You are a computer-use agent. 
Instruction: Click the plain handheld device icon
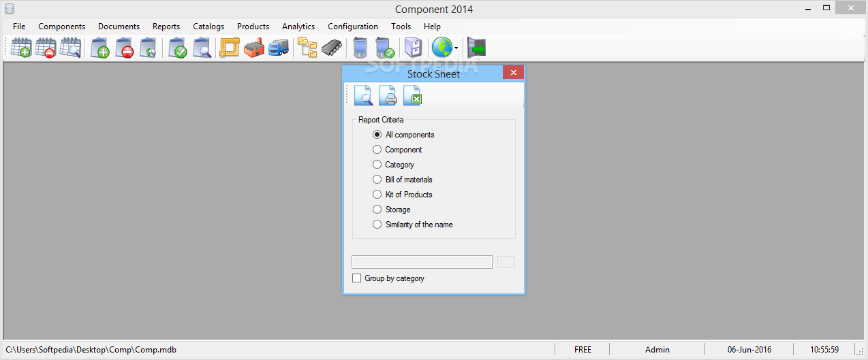click(360, 48)
